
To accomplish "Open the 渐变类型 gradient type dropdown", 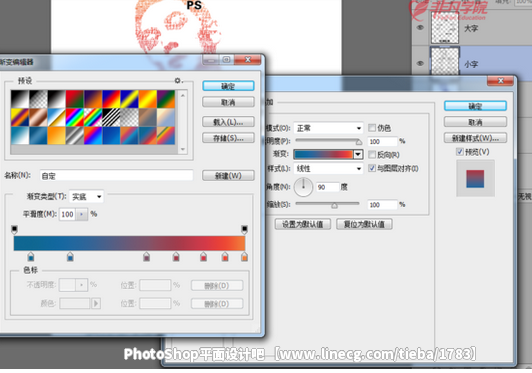I will [x=87, y=197].
